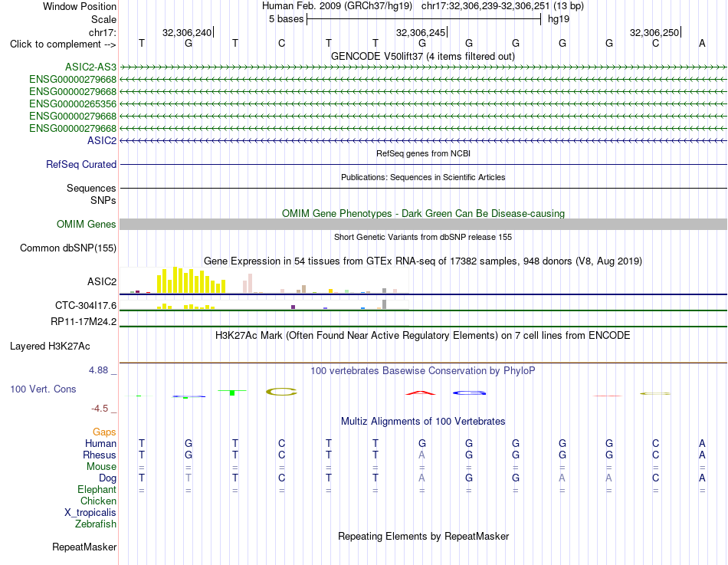Click the Gaps label in Multiz track

click(104, 432)
